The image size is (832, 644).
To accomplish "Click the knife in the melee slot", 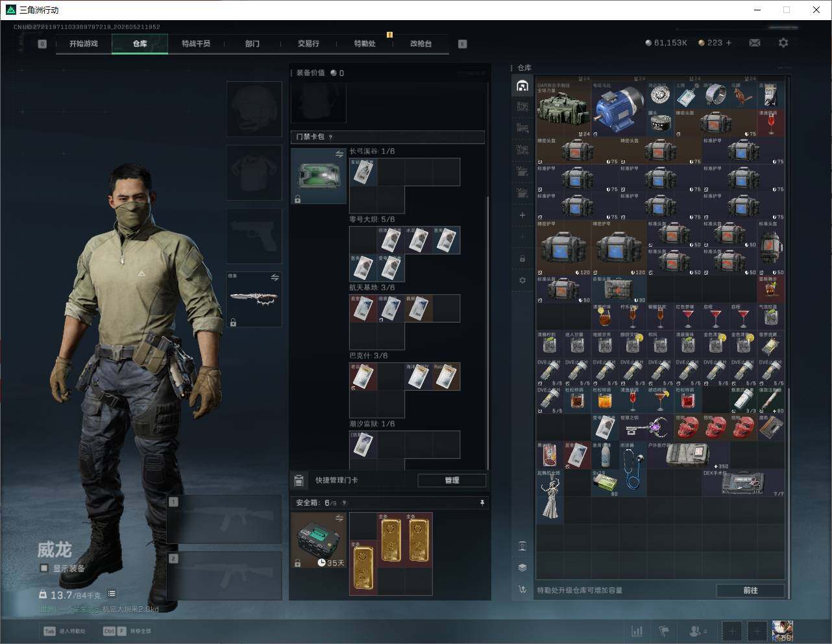I will pyautogui.click(x=254, y=299).
